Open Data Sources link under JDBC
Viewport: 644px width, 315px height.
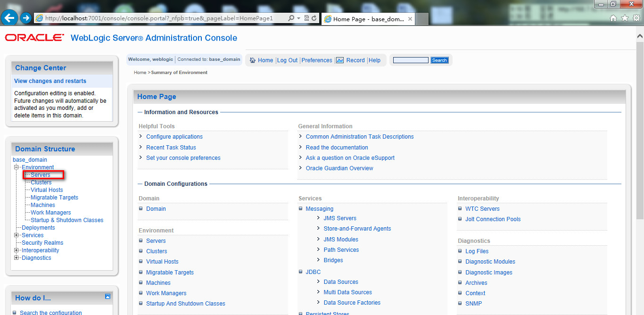(x=341, y=282)
